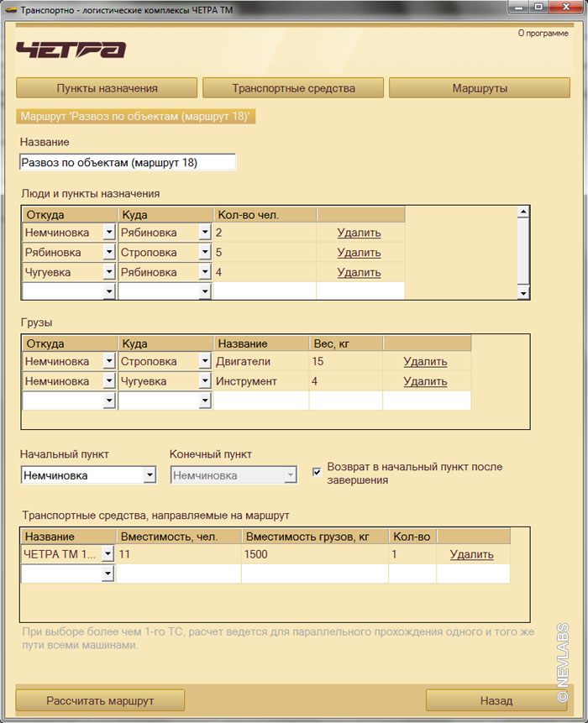Click the Назад button
The image size is (588, 723).
(496, 700)
